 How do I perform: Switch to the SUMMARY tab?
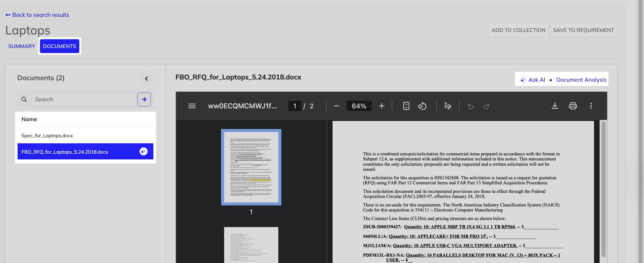22,46
